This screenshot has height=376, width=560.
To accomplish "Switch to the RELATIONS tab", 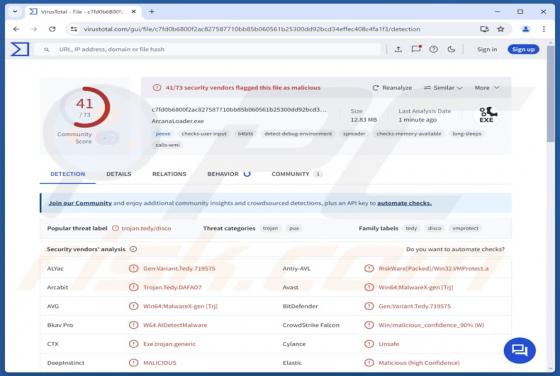I will click(169, 174).
